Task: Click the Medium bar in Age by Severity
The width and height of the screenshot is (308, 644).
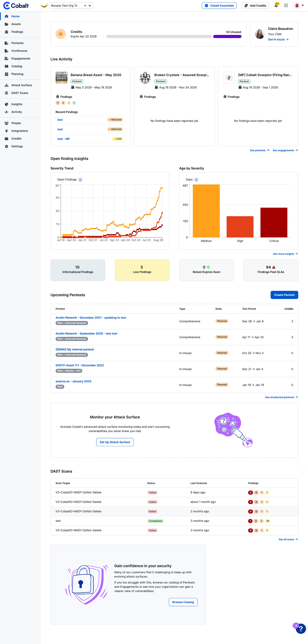Action: [206, 211]
